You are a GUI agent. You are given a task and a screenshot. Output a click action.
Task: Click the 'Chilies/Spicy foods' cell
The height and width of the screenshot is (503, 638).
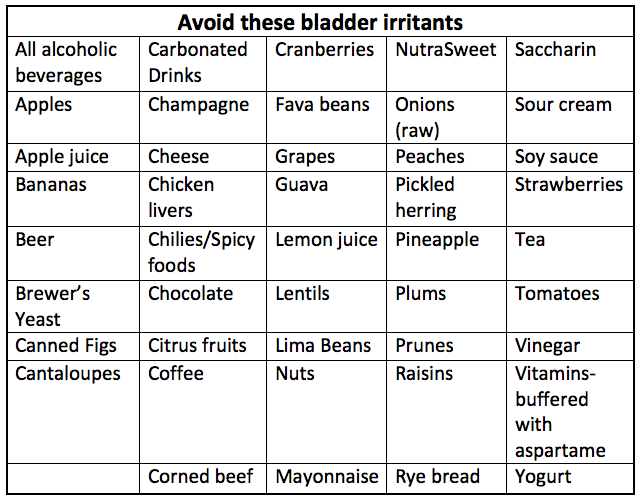201,252
